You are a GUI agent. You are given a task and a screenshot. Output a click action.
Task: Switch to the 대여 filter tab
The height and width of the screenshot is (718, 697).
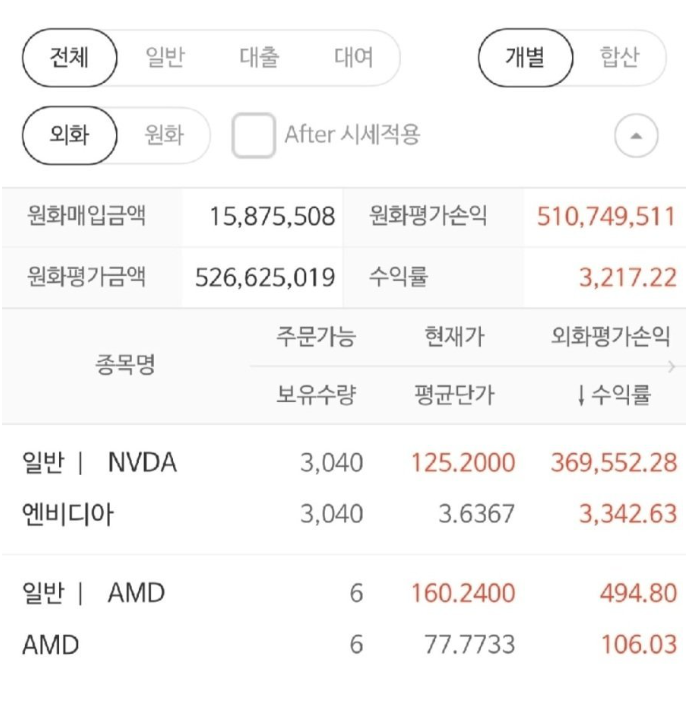[x=354, y=58]
